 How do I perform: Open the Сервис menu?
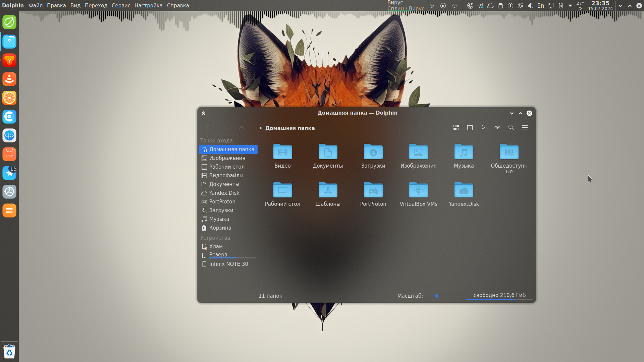click(121, 5)
